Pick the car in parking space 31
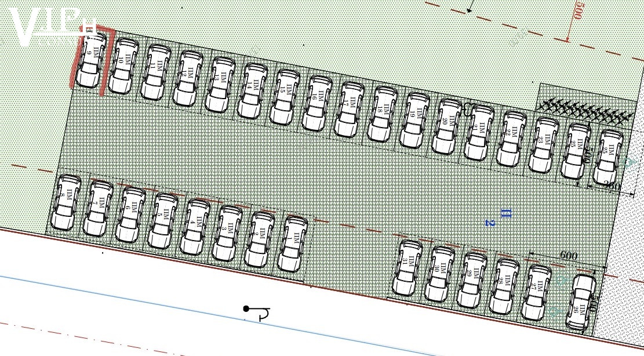Screen dimensions: 644x356 point(408,267)
